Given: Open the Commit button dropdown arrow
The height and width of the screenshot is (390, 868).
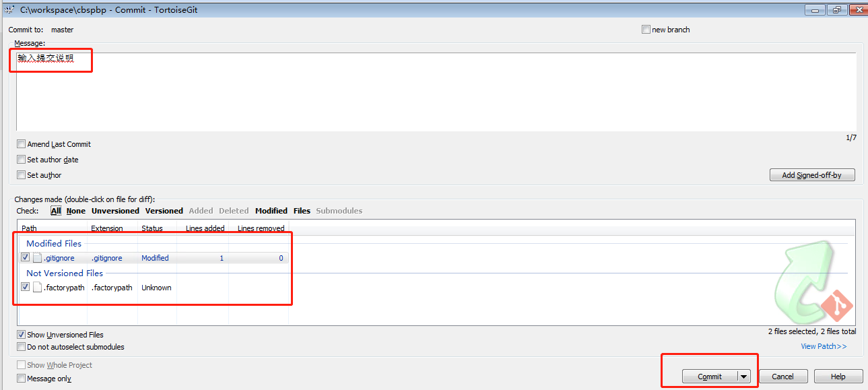Looking at the screenshot, I should pyautogui.click(x=743, y=377).
